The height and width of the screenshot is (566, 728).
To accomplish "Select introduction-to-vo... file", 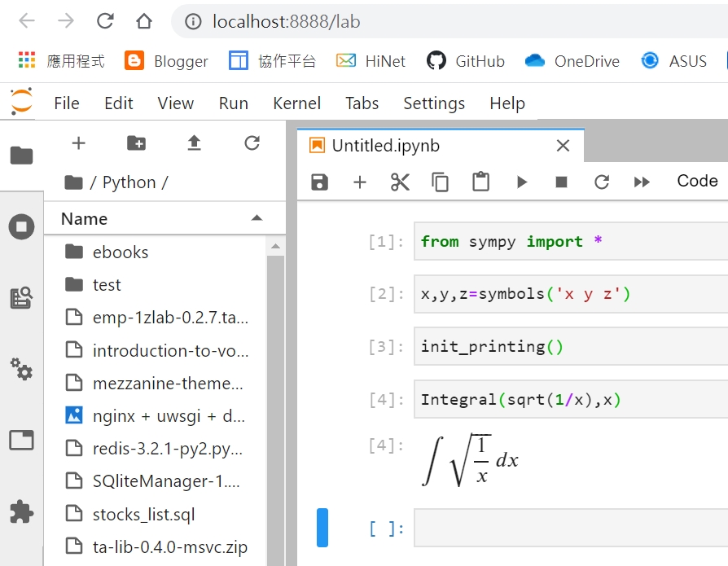I will (156, 350).
